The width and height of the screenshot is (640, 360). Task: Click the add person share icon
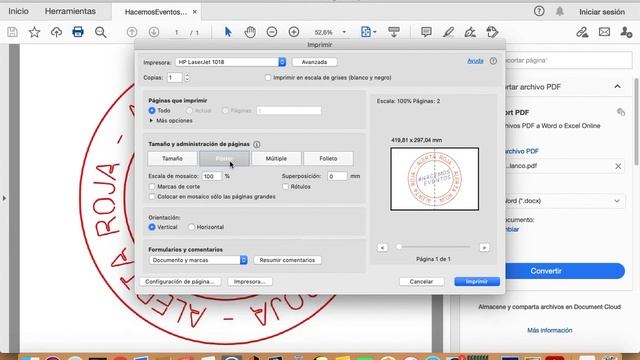(x=626, y=32)
